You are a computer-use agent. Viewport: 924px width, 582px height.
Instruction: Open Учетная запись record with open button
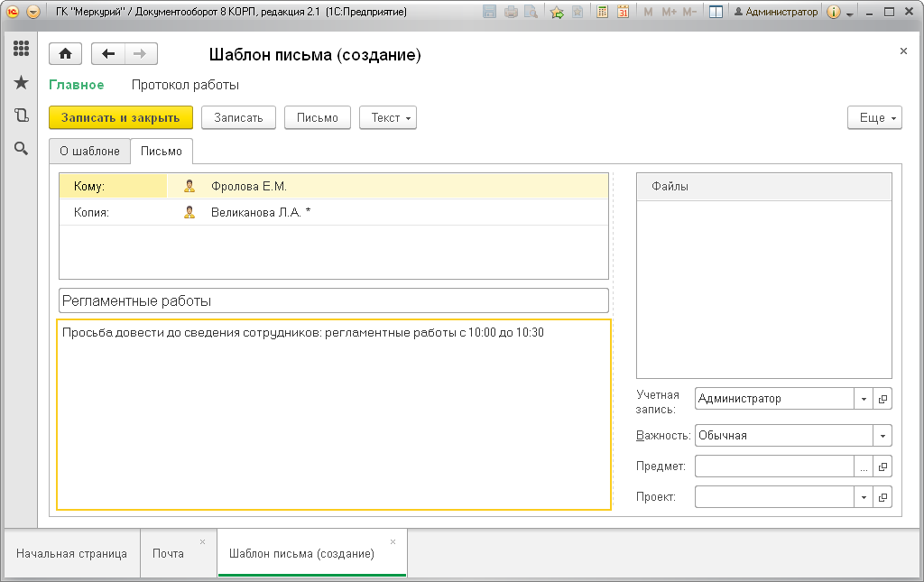pos(882,399)
